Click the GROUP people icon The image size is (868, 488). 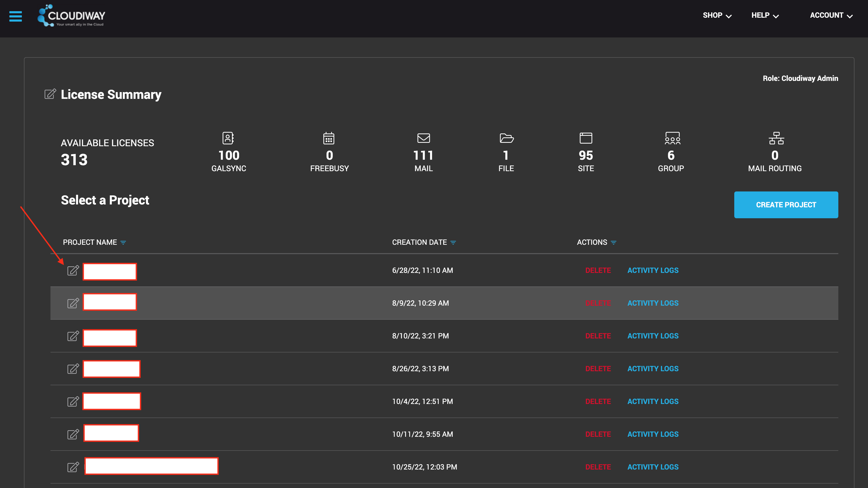click(x=672, y=138)
